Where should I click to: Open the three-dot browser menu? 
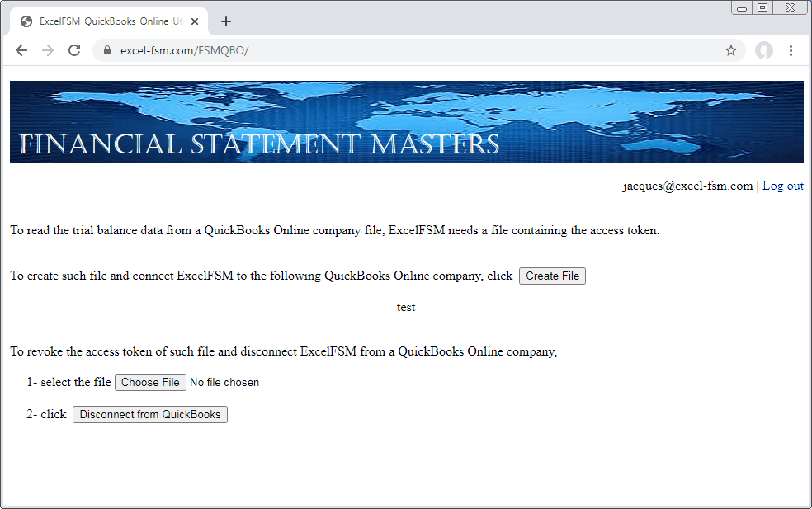tap(791, 50)
